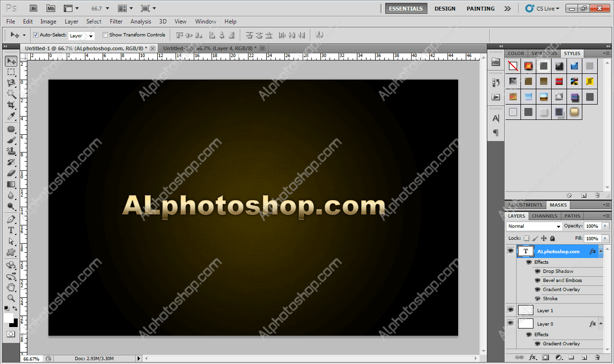The height and width of the screenshot is (364, 614).
Task: Open the Auto-Select Layer dropdown
Action: tap(82, 35)
